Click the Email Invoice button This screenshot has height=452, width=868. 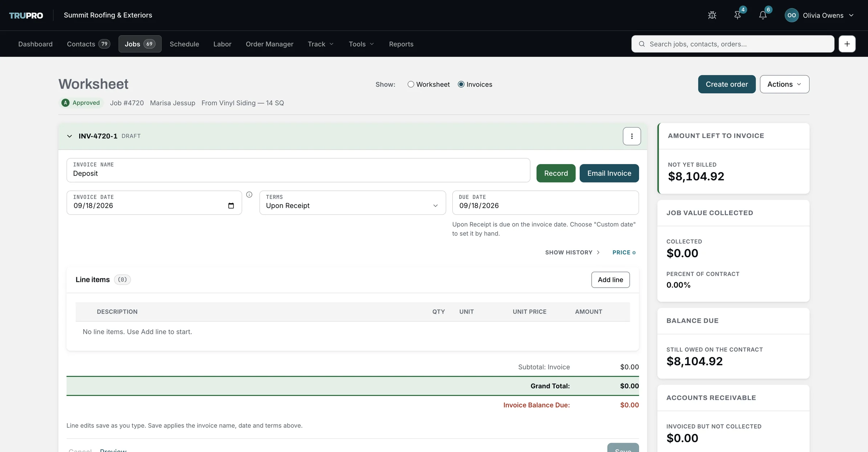[609, 173]
